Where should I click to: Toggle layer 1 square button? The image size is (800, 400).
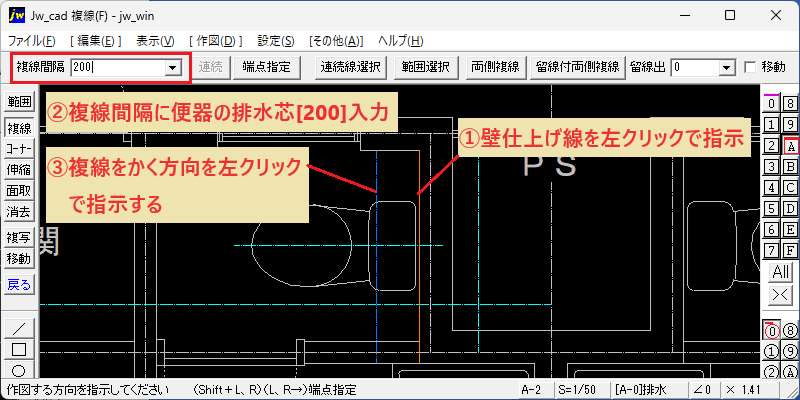point(772,124)
